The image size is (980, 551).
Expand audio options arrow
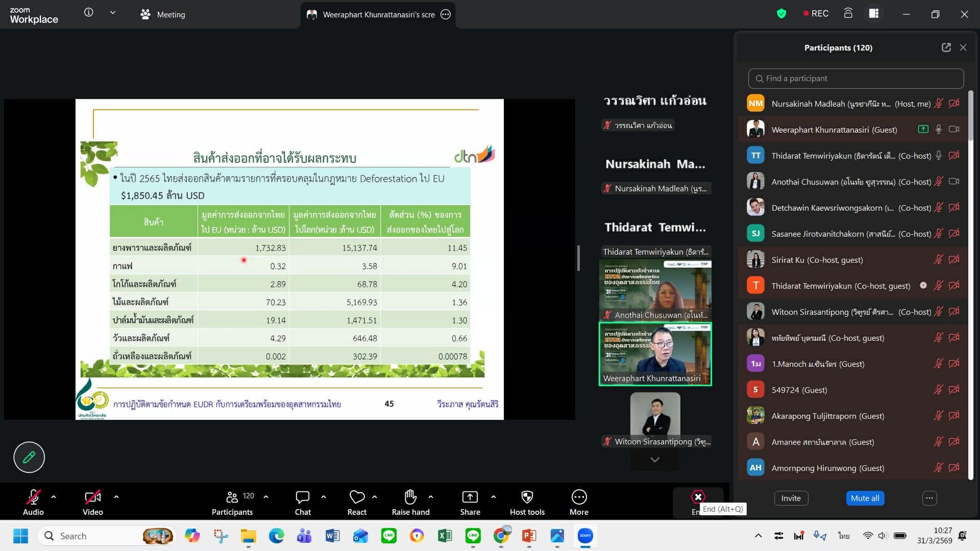pos(54,496)
